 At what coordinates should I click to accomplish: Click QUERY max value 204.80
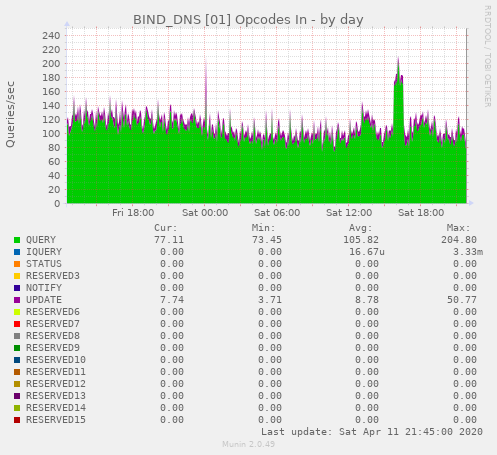[x=459, y=240]
